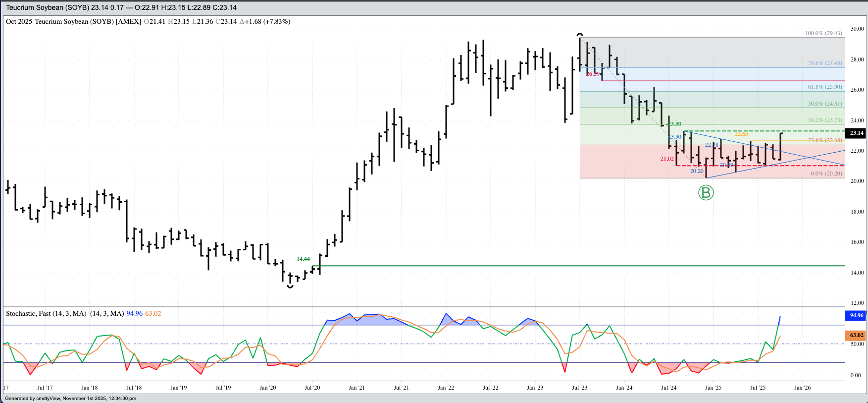Select the 61.8% (25.90) Fibonacci level label
868x403 pixels.
point(824,87)
